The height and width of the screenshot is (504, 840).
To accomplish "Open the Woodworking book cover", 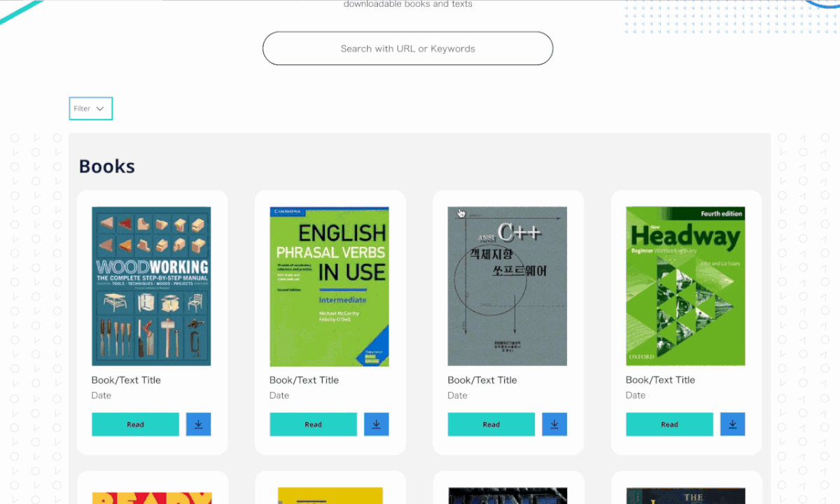I will click(x=151, y=286).
